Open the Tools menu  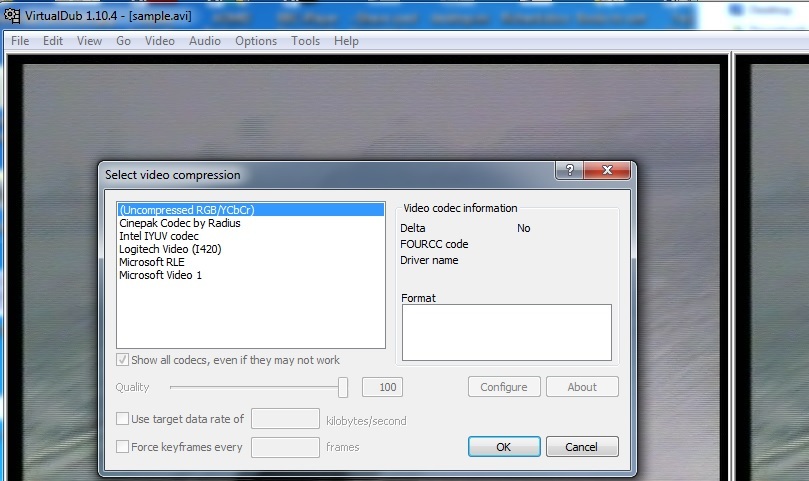click(x=305, y=41)
